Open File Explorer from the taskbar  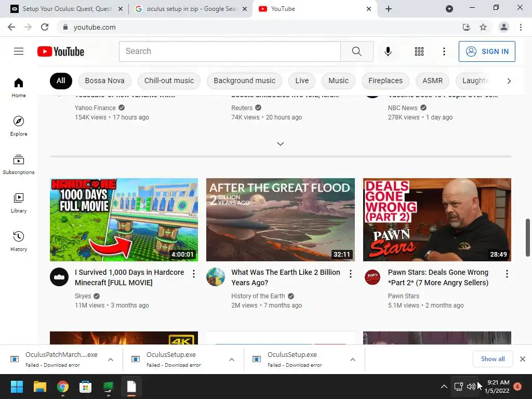click(x=39, y=387)
